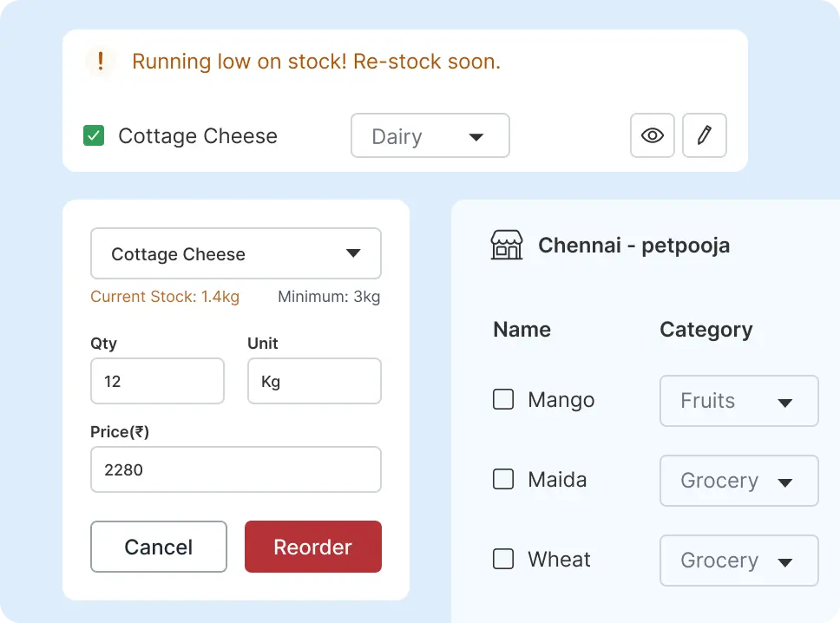This screenshot has width=840, height=623.
Task: Click the pencil edit icon
Action: point(705,135)
